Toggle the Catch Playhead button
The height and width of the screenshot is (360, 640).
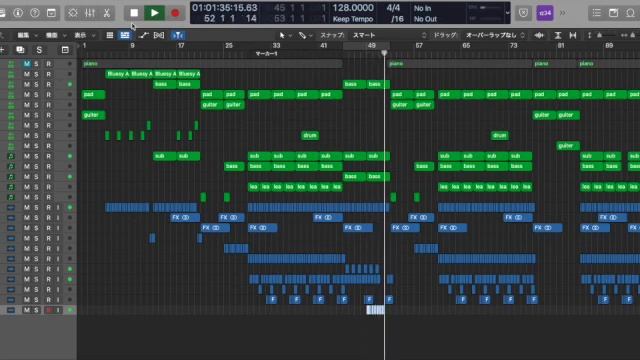pos(178,36)
